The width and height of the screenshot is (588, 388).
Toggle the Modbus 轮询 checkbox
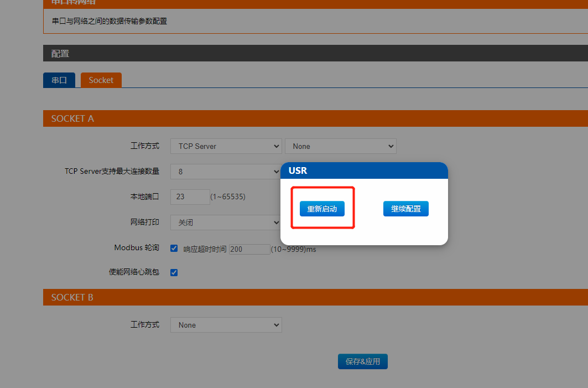point(174,249)
